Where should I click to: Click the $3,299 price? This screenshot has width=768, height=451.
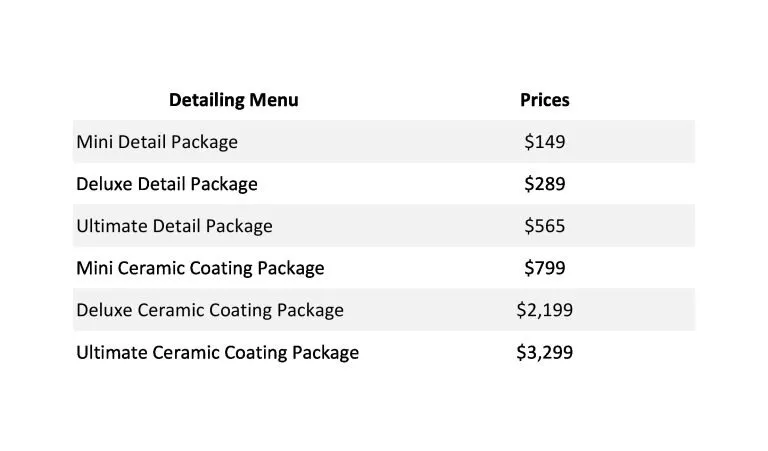(x=545, y=352)
